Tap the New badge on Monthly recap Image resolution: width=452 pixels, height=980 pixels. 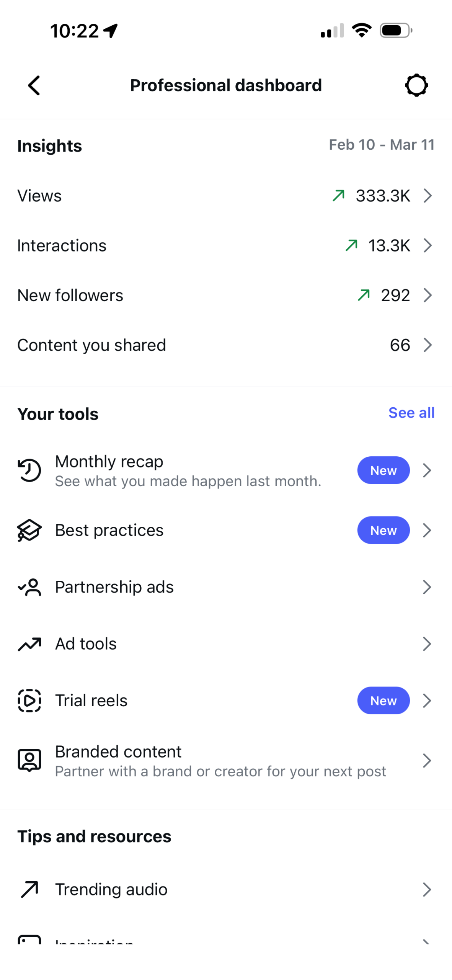383,470
